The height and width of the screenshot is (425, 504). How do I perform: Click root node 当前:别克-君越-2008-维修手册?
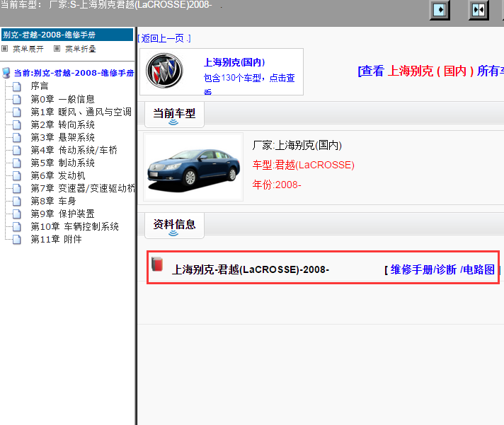click(74, 73)
